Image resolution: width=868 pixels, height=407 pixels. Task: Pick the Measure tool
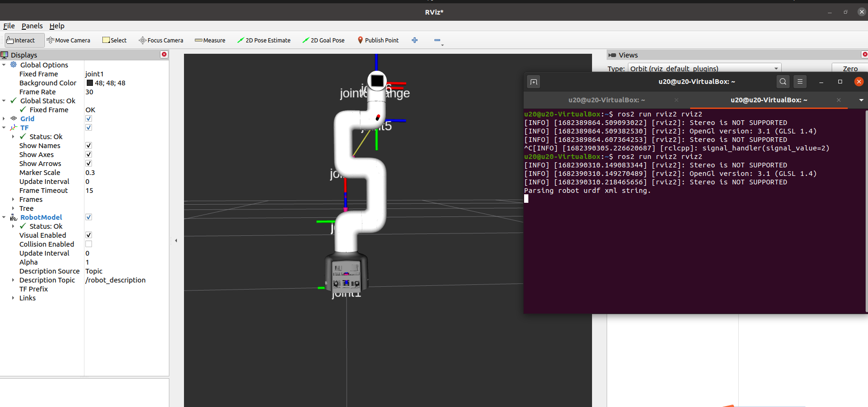[210, 41]
